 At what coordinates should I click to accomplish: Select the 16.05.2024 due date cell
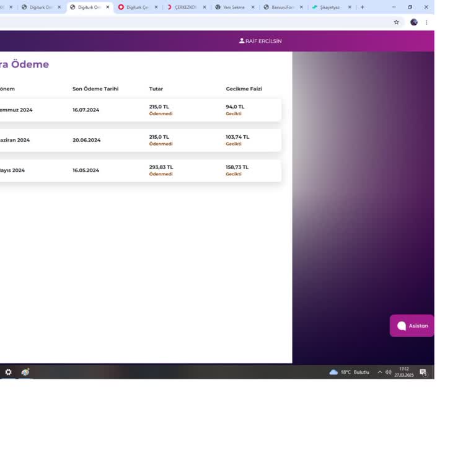tap(86, 170)
